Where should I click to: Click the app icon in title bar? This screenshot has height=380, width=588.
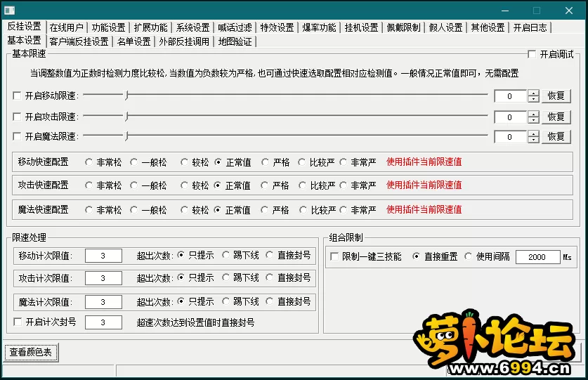pyautogui.click(x=9, y=11)
